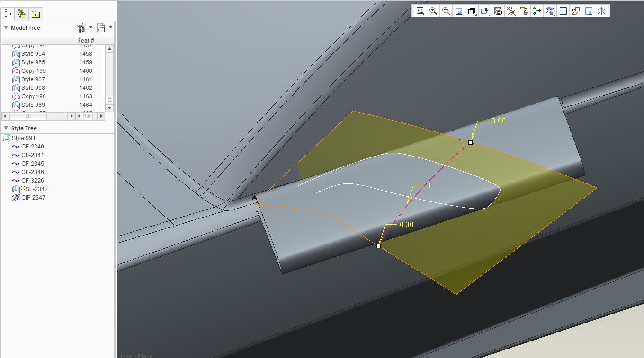Click the Refit view magnifier icon

420,11
